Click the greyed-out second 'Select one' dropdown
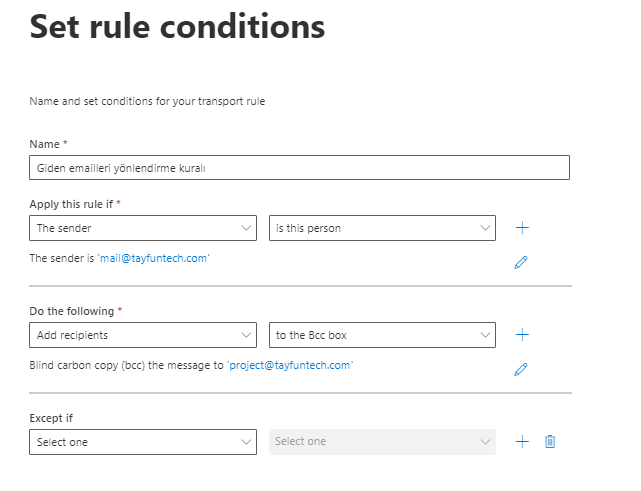641x491 pixels. [x=382, y=442]
